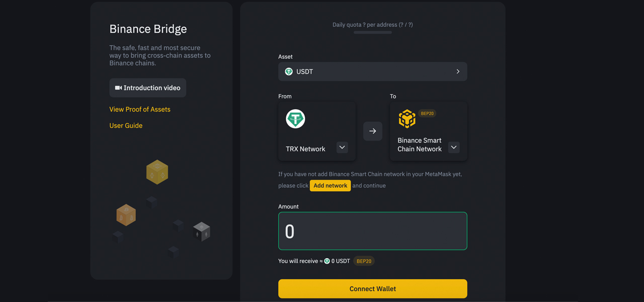This screenshot has width=644, height=302.
Task: Click the Tether icon in the Asset field
Action: (289, 72)
